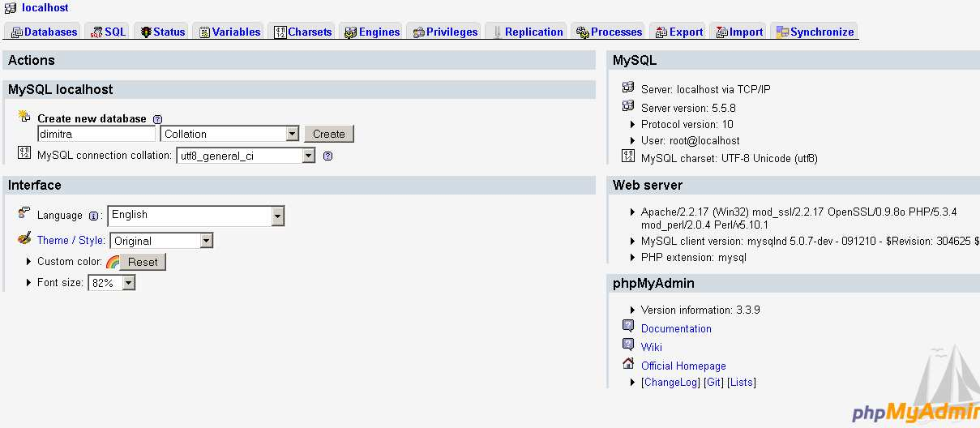Open the Language info icon
The width and height of the screenshot is (980, 428).
pos(93,216)
